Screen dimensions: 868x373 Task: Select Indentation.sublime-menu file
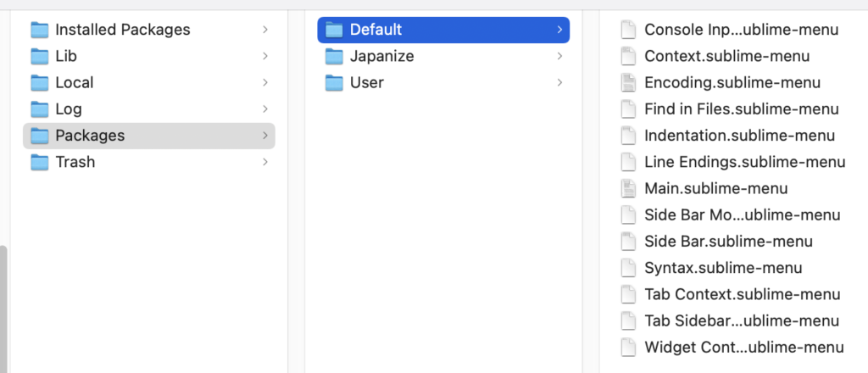tap(739, 136)
